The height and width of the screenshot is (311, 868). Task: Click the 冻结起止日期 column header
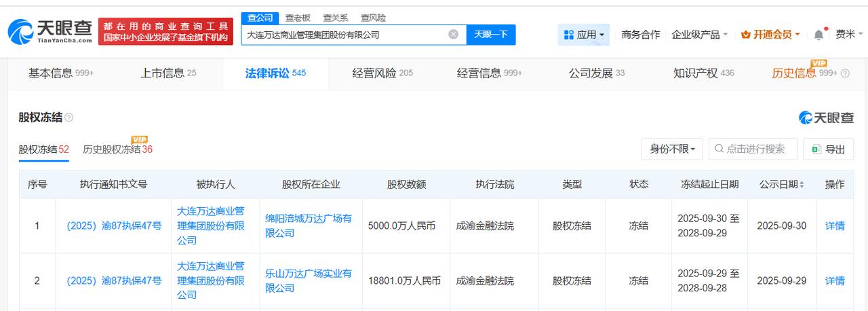click(x=710, y=184)
